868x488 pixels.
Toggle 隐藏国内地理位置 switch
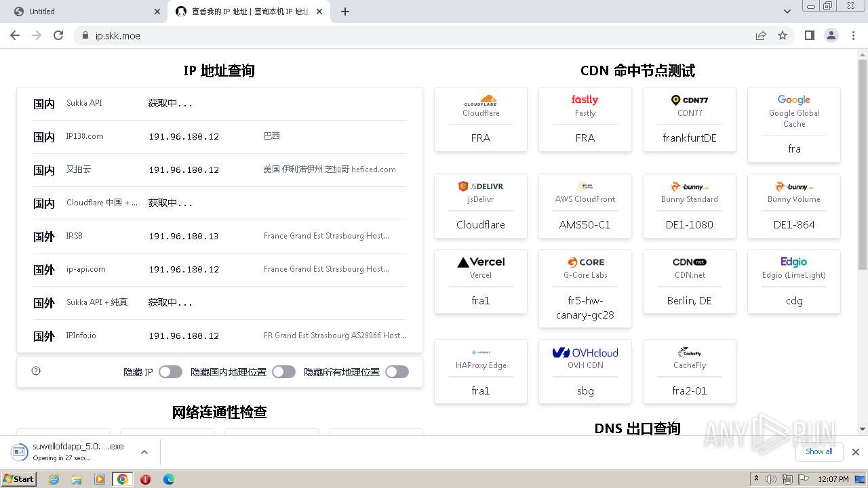[x=284, y=371]
